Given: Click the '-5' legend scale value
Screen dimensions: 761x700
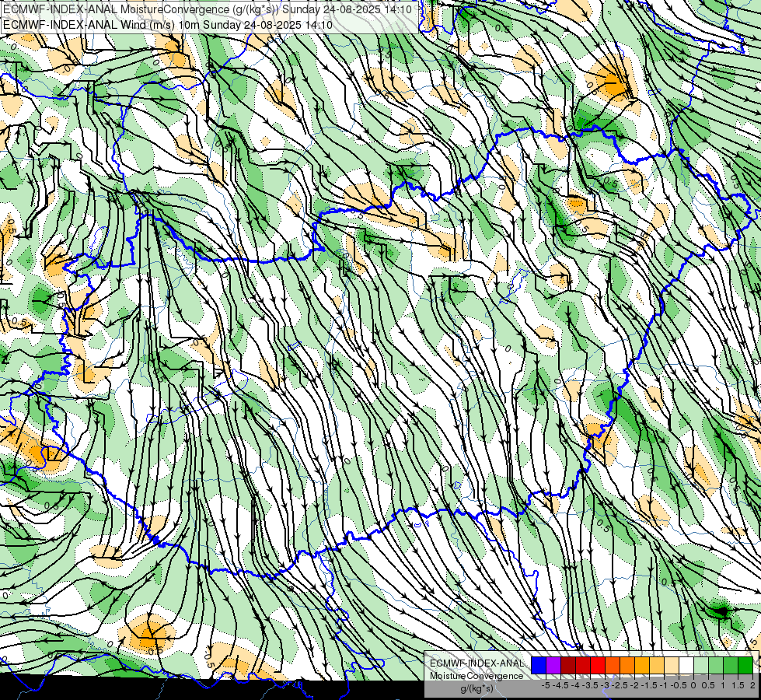Looking at the screenshot, I should pos(546,685).
